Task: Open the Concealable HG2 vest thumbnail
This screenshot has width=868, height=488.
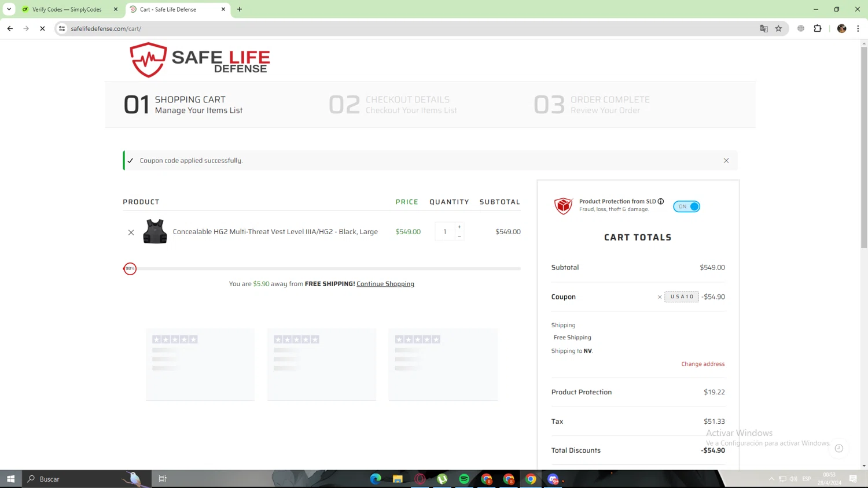Action: click(155, 231)
